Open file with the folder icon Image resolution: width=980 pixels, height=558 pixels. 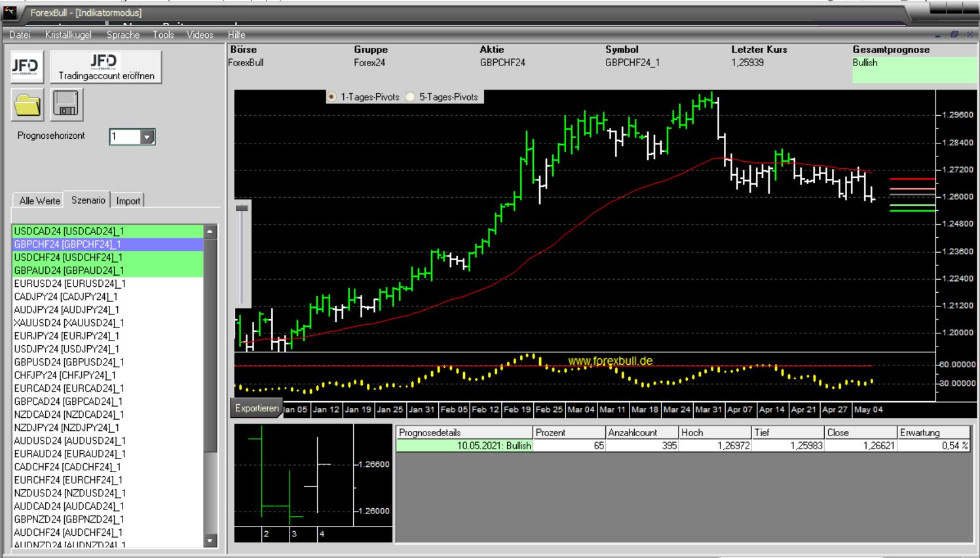(27, 105)
